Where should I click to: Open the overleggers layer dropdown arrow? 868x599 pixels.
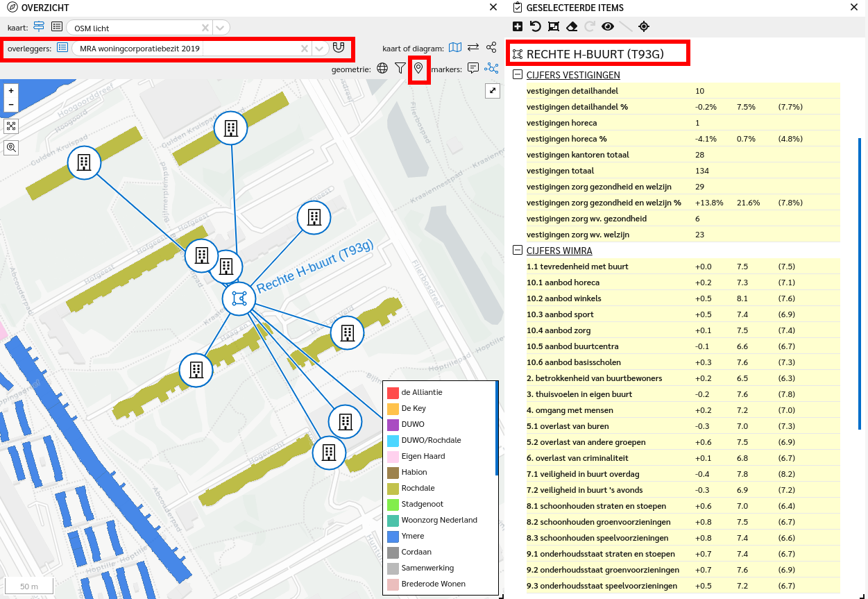pyautogui.click(x=319, y=49)
